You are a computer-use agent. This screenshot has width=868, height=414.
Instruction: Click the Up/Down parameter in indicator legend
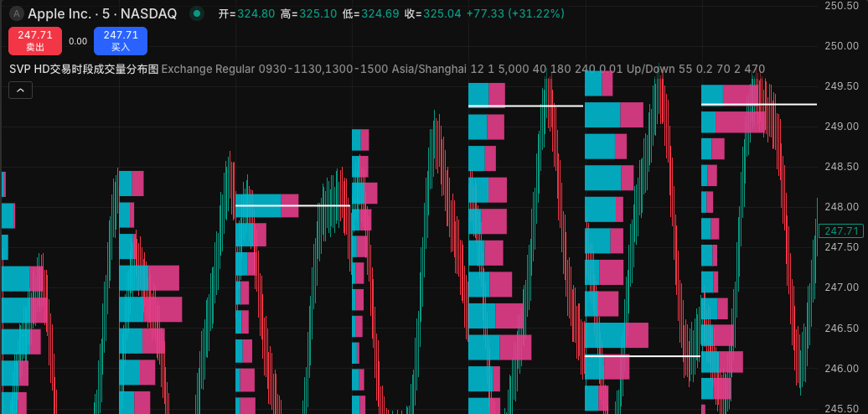tap(650, 70)
